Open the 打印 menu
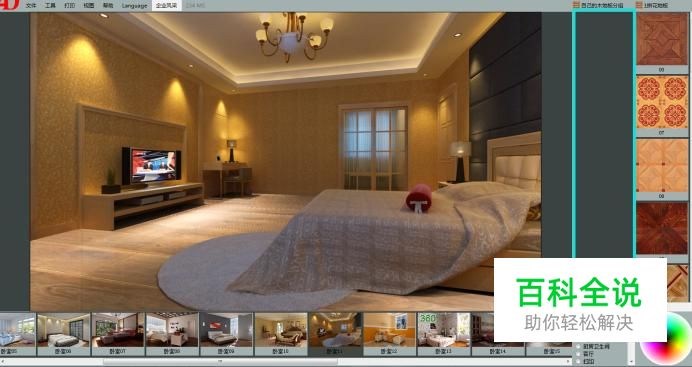Viewport: 692px width, 367px height. (x=69, y=6)
